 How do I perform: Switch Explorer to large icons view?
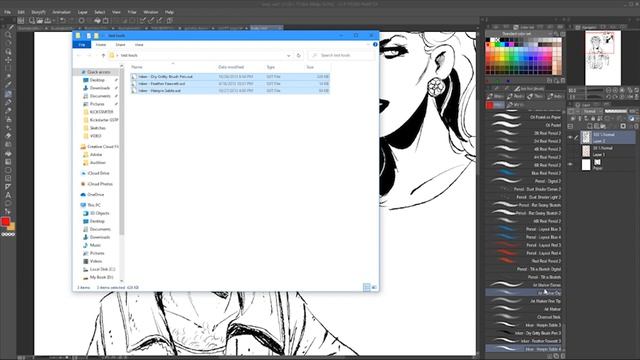coord(374,287)
